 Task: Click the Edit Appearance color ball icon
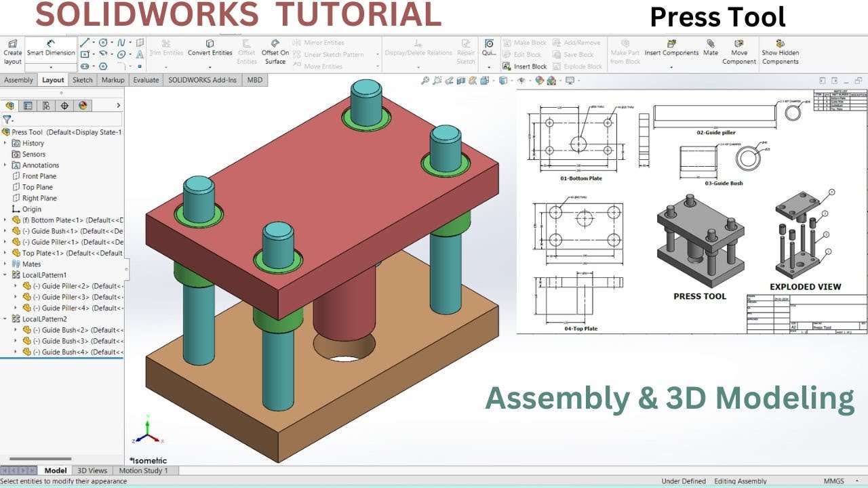[540, 81]
